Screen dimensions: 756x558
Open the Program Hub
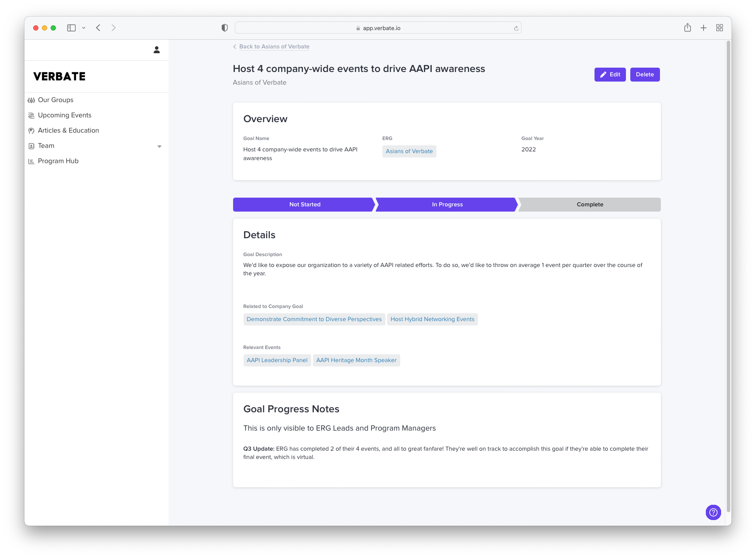58,161
